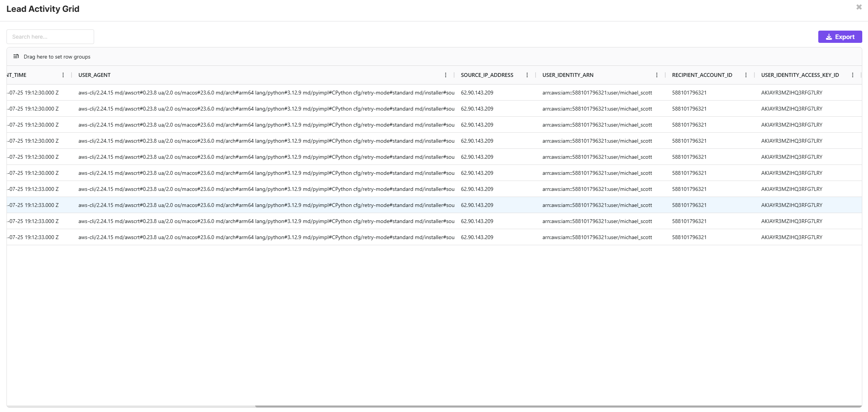Open the RECIPIENT_ACCOUNT_ID column menu icon

pos(746,75)
